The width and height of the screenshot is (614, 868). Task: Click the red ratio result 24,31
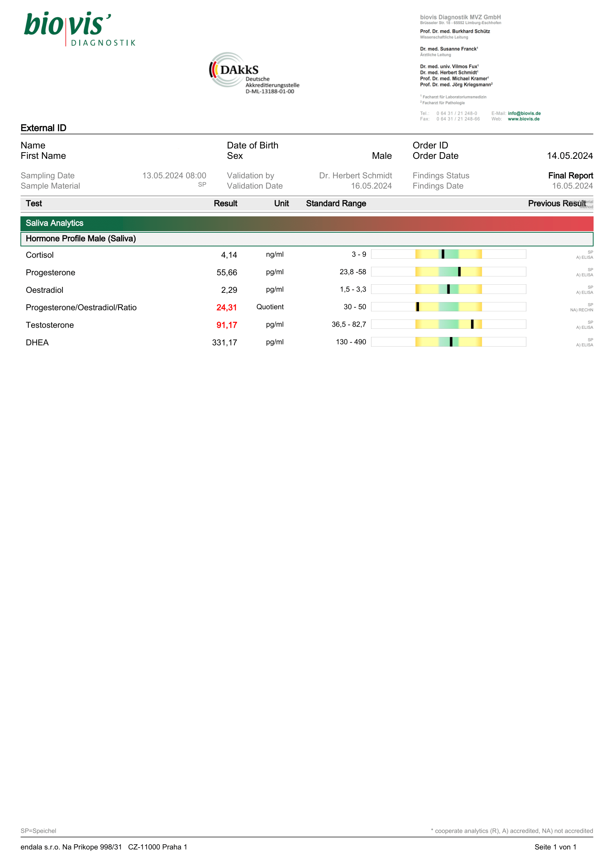pyautogui.click(x=227, y=307)
